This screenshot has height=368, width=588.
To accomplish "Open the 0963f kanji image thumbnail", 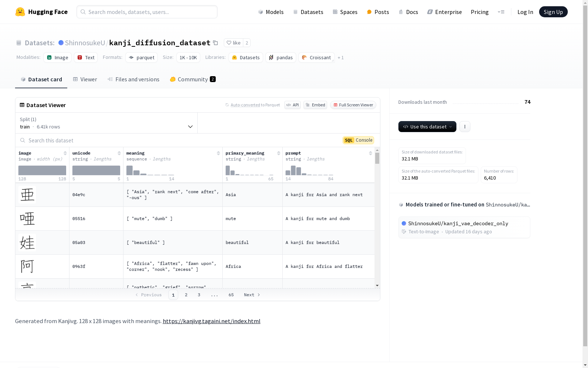I will point(27,266).
